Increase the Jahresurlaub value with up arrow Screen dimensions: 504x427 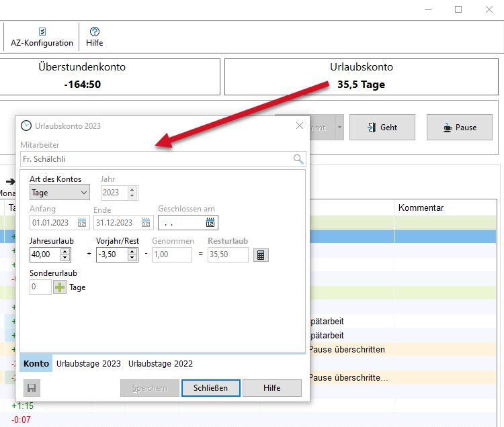(x=65, y=252)
